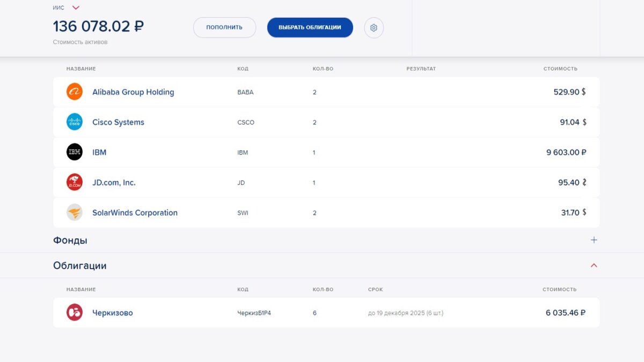
Task: Open account settings gear icon
Action: pos(374,27)
